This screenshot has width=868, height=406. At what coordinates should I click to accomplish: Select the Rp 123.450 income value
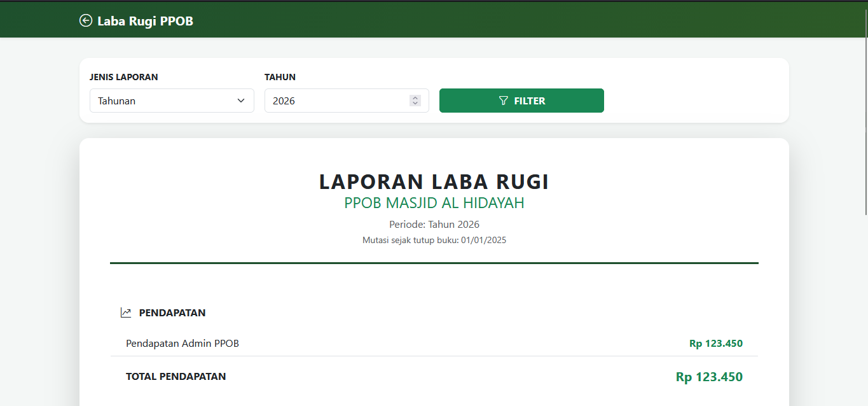715,343
